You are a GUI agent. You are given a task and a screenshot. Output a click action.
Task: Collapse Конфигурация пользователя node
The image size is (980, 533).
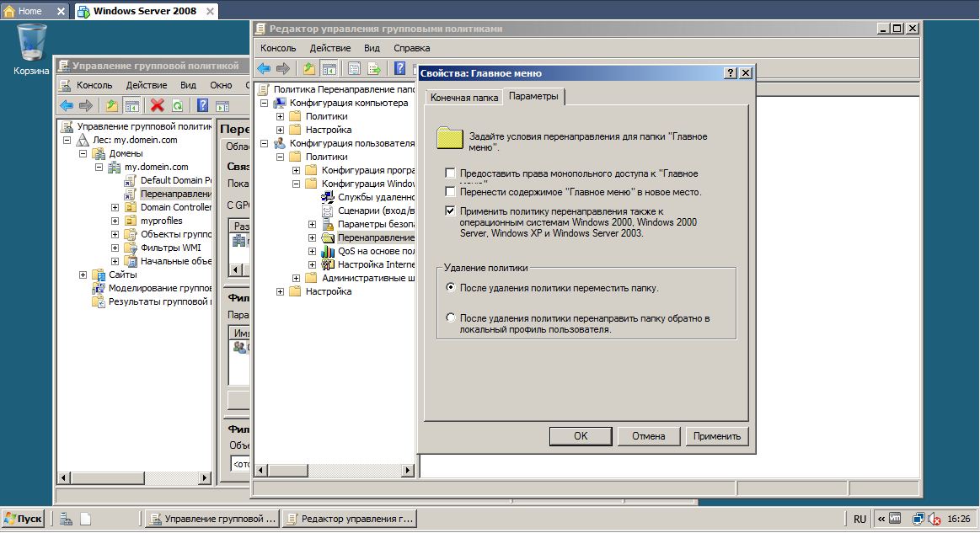tap(264, 144)
